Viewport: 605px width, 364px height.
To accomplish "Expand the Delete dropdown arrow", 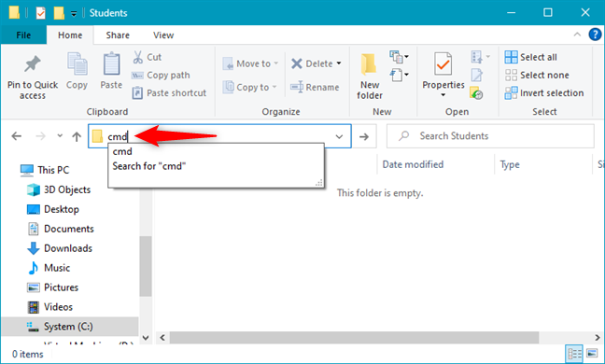I will [339, 63].
